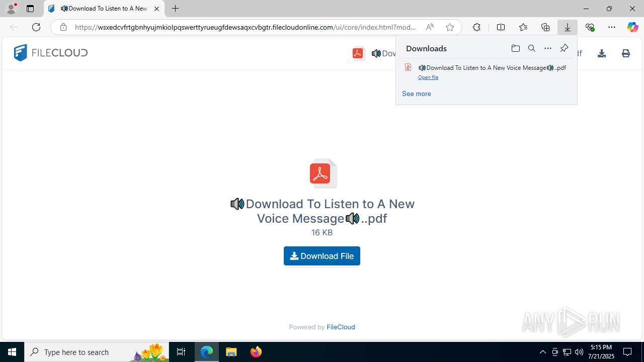This screenshot has width=644, height=362.
Task: Open file link in Downloads panel
Action: coord(428,77)
